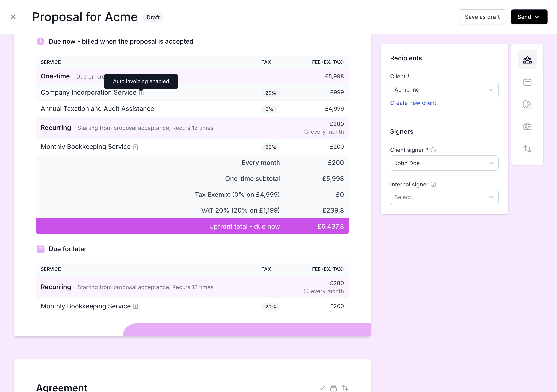Click the Signers heading
This screenshot has width=557, height=392.
[x=402, y=131]
